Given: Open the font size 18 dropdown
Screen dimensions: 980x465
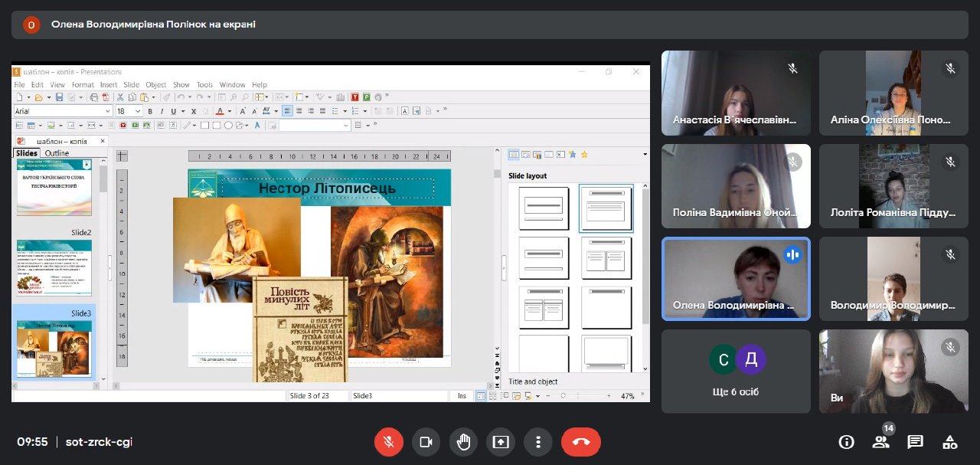Looking at the screenshot, I should click(138, 111).
